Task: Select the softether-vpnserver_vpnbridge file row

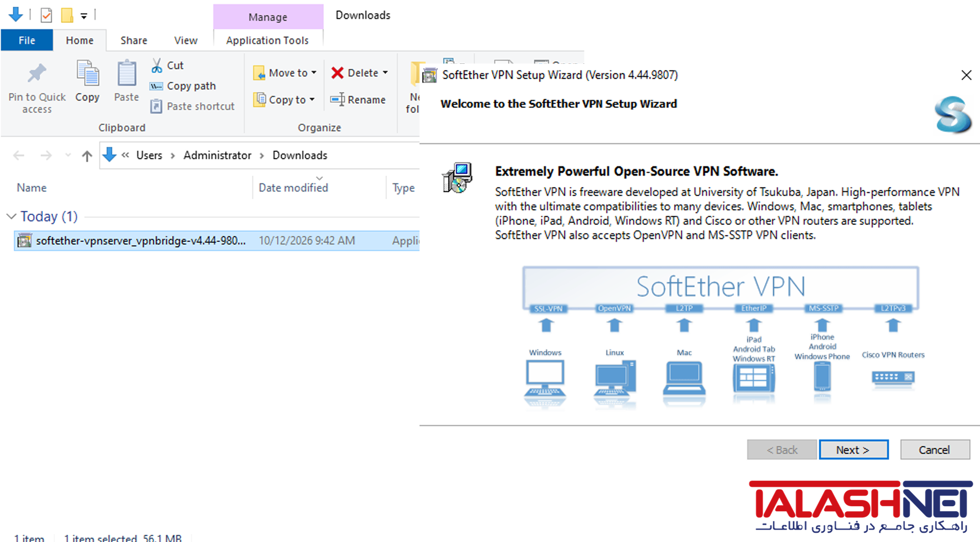Action: click(217, 241)
